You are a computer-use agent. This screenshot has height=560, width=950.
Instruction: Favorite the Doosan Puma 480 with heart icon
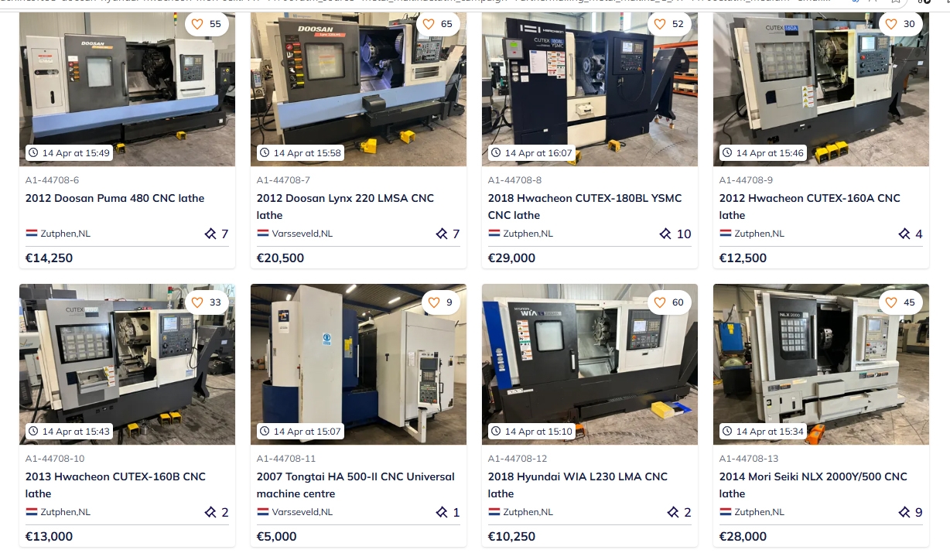click(197, 24)
